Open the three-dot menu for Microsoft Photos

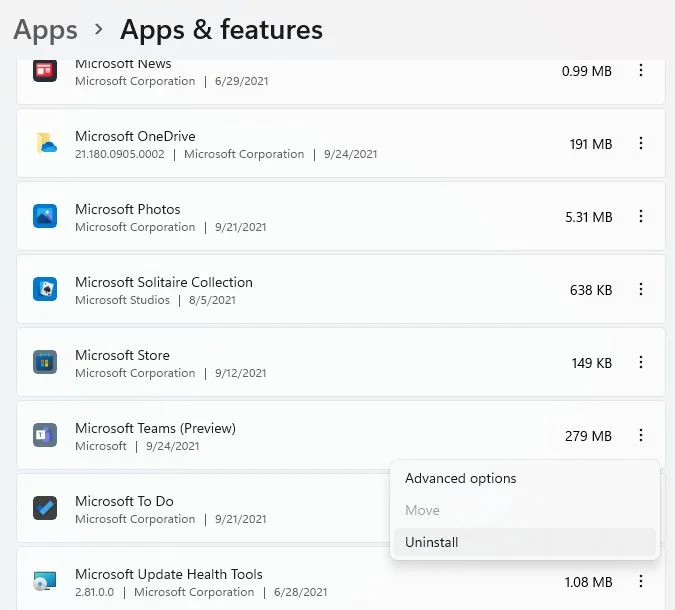click(x=641, y=216)
